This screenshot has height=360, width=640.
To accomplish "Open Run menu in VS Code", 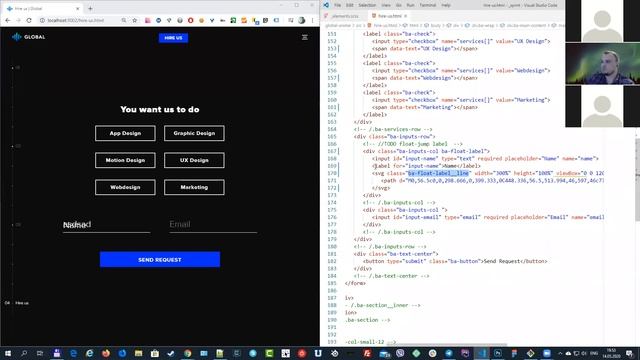I will pos(410,5).
